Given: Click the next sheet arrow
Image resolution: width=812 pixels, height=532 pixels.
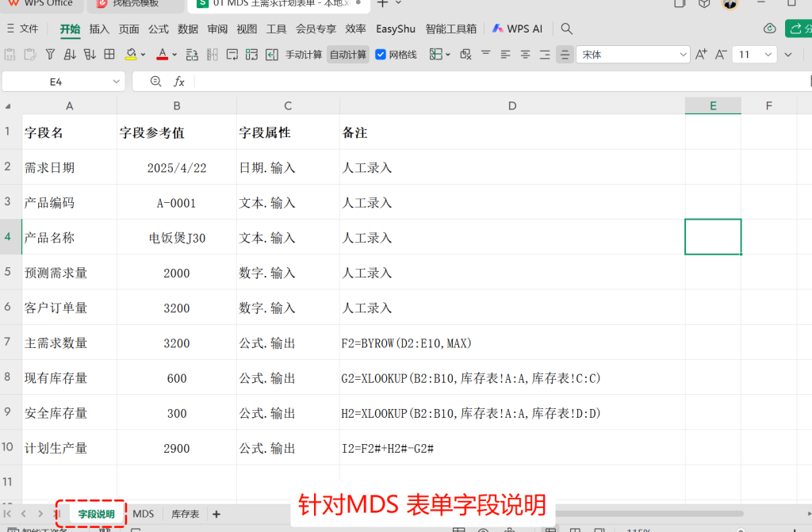Looking at the screenshot, I should [x=40, y=513].
